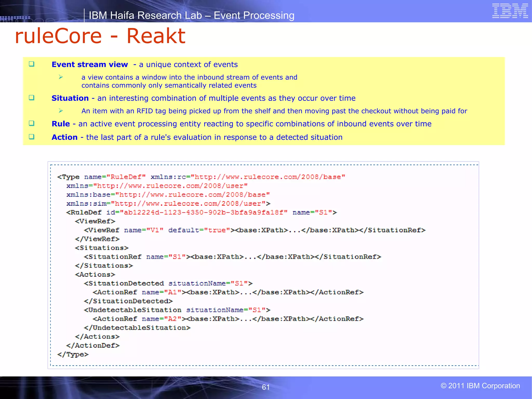
Task: Click the slide number 61
Action: (x=266, y=387)
